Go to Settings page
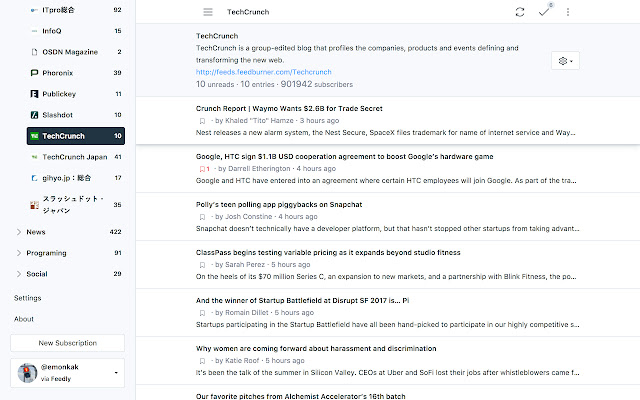The height and width of the screenshot is (400, 640). click(28, 298)
